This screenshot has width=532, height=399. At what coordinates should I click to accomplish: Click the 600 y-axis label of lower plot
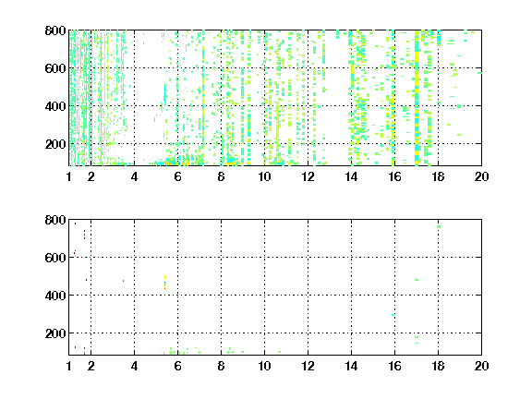pyautogui.click(x=55, y=258)
